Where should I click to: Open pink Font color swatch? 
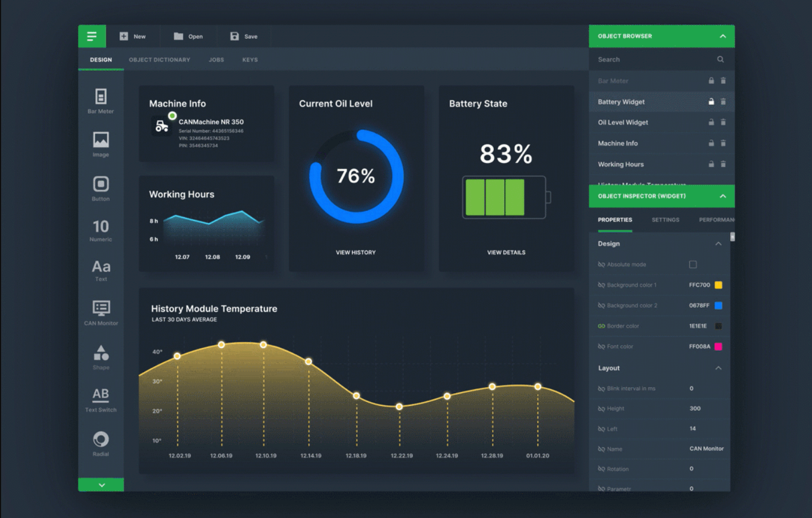click(718, 346)
